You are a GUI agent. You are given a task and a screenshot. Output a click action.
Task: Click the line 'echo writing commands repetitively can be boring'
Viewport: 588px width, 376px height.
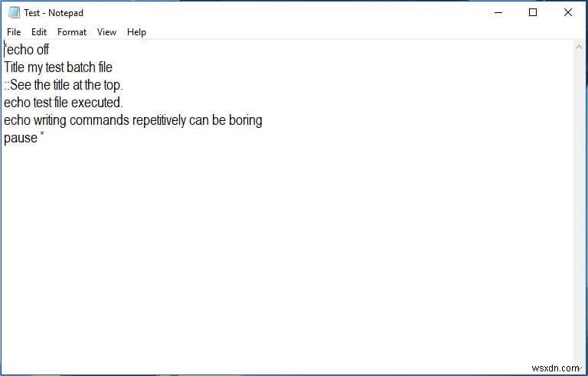132,120
